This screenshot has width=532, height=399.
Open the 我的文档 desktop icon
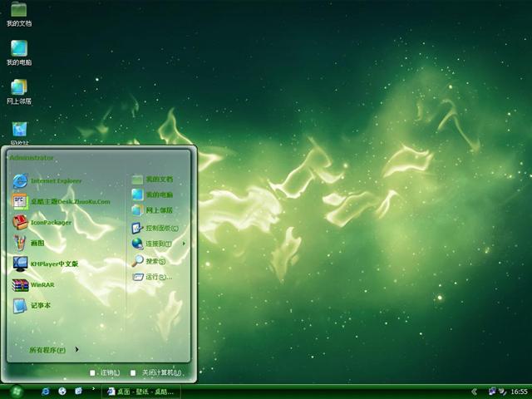pos(19,13)
